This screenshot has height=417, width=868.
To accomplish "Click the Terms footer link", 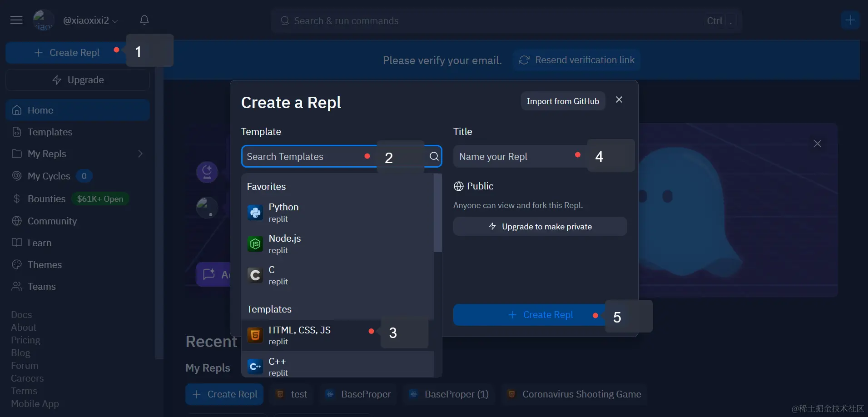I will click(x=24, y=391).
